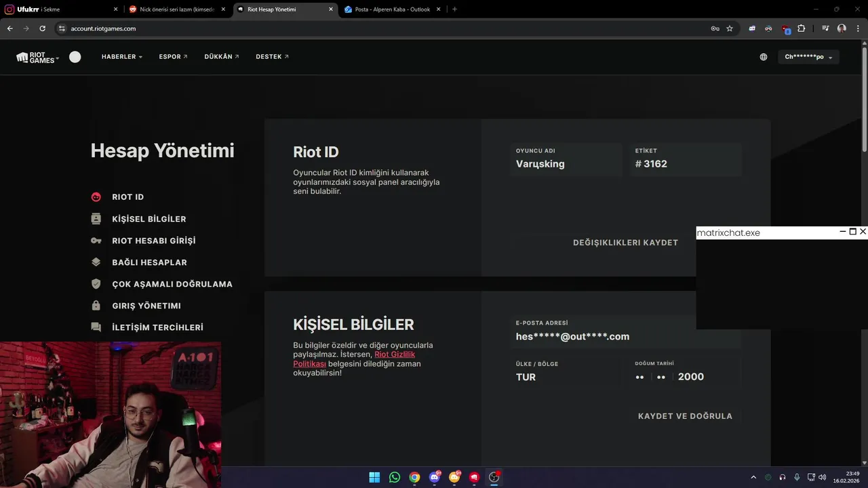Go to İLETİŞİM TERCİHLERİ section
The height and width of the screenshot is (488, 868).
tap(158, 327)
